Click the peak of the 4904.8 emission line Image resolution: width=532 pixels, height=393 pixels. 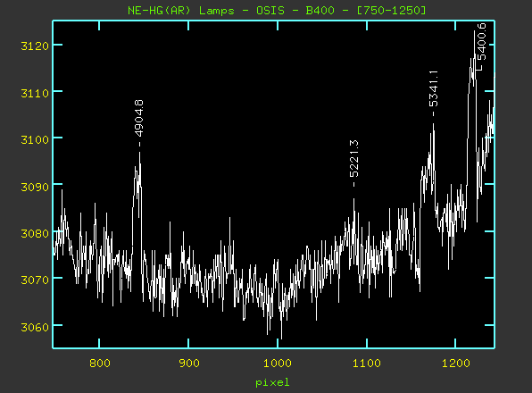click(x=139, y=153)
